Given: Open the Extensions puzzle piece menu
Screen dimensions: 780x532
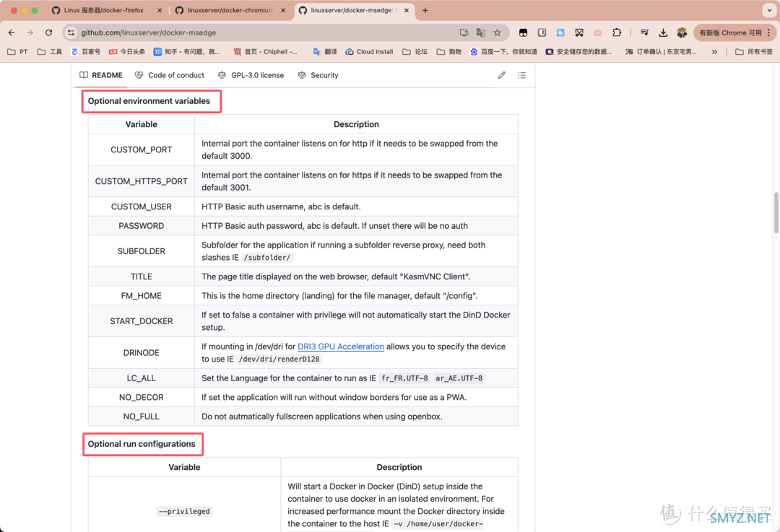Looking at the screenshot, I should click(x=617, y=32).
